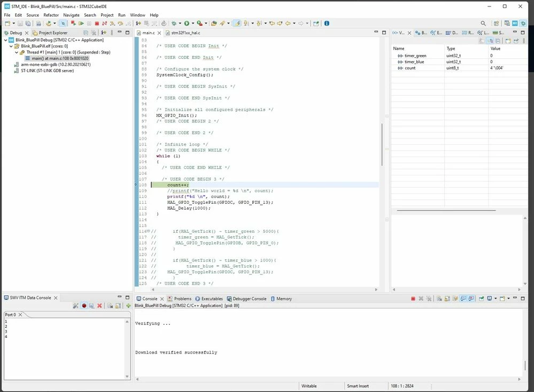Close the main.c editor tab
Image resolution: width=534 pixels, height=392 pixels.
[x=159, y=33]
